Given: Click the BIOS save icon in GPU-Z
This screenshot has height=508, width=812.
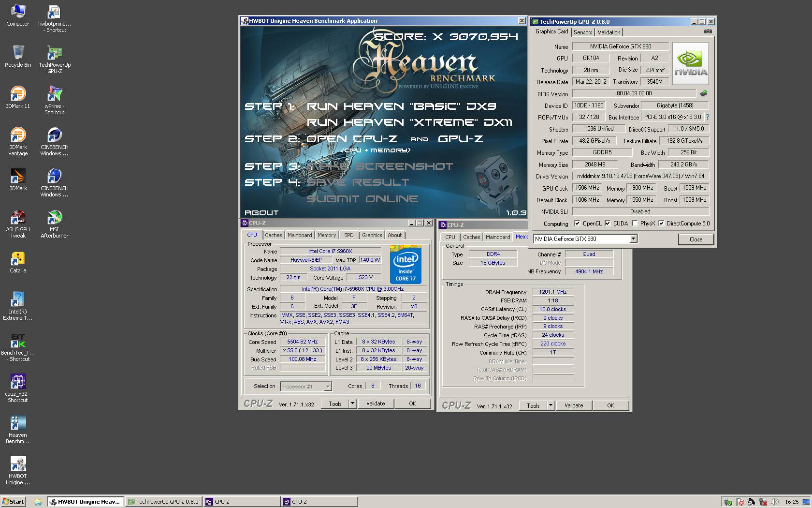Looking at the screenshot, I should [704, 93].
